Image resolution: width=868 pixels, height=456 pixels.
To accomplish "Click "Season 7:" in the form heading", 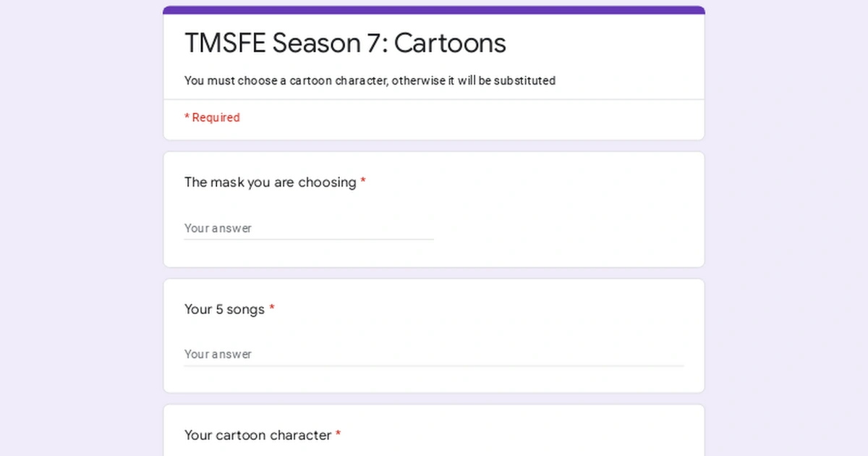I will (x=329, y=43).
